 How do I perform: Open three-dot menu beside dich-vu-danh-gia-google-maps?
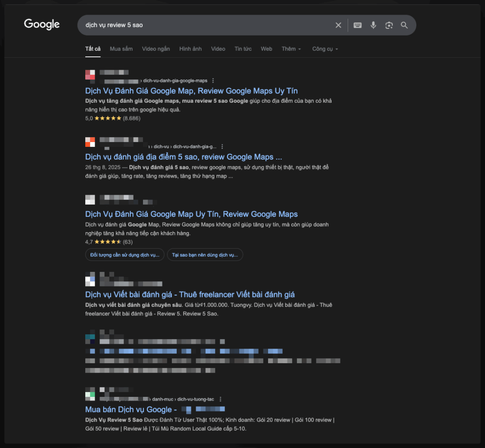click(x=213, y=81)
